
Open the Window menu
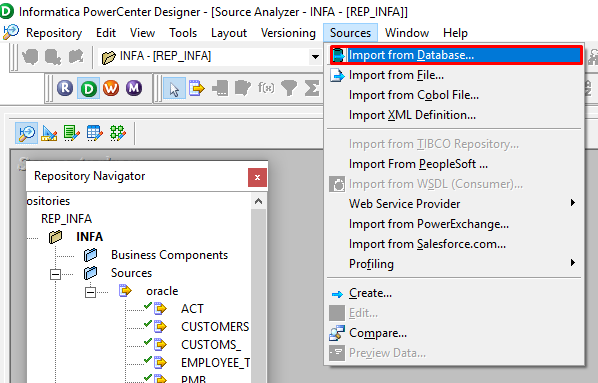coord(407,33)
